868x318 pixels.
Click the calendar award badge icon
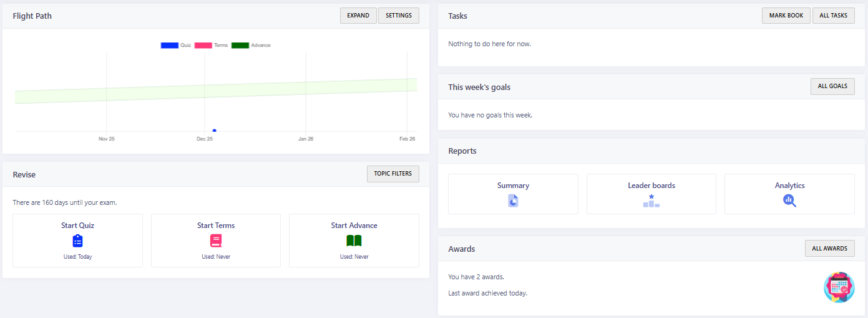839,287
